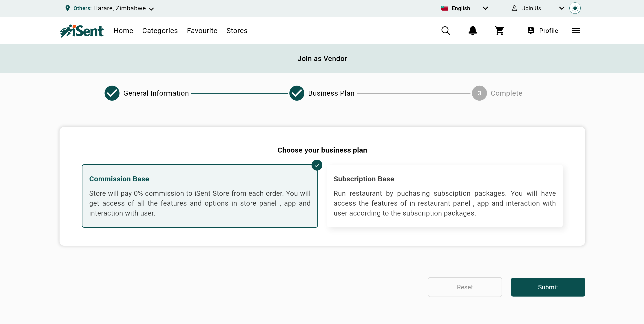Screen dimensions: 644x324
Task: Open the hamburger menu icon
Action: [576, 31]
